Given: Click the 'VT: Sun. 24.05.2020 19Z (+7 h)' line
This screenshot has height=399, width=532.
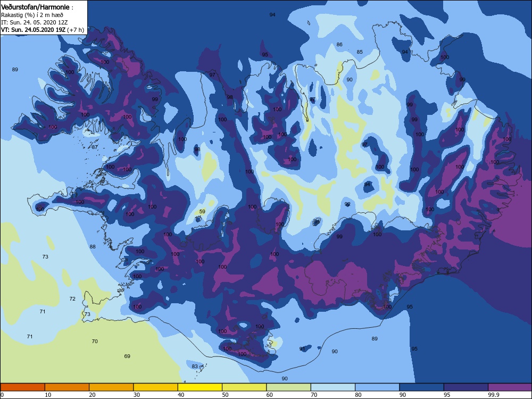Looking at the screenshot, I should [43, 30].
